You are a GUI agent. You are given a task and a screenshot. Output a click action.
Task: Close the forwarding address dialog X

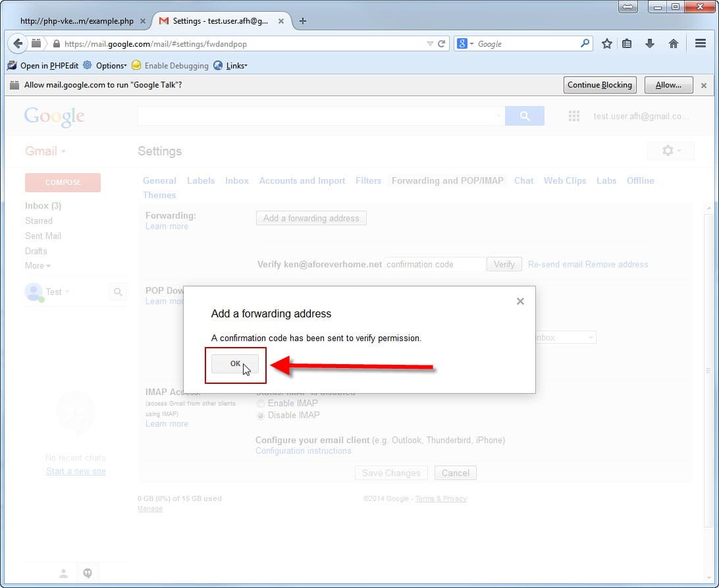(520, 301)
